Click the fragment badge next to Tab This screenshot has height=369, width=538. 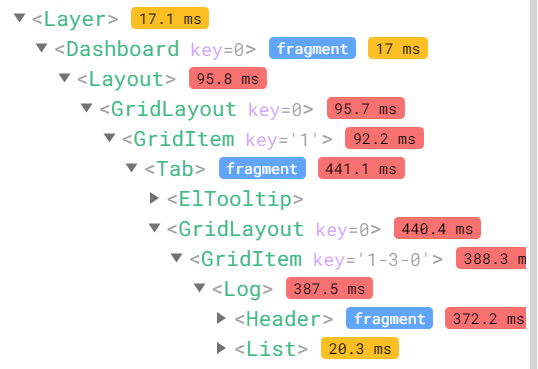click(262, 168)
